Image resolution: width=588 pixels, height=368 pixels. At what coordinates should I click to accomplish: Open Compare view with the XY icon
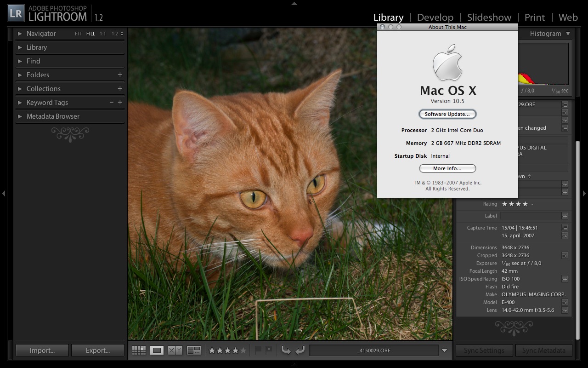click(x=175, y=351)
